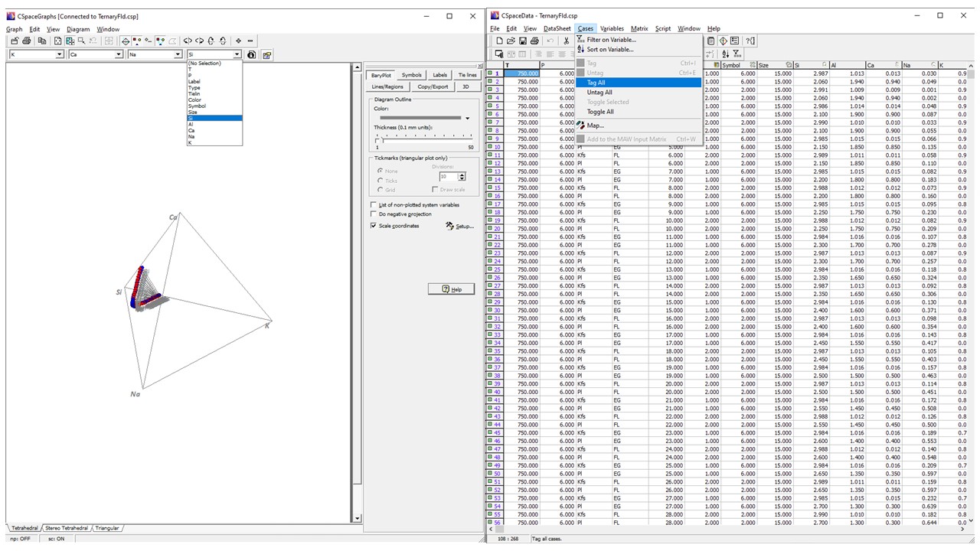Click the new document icon in CSpaceData
This screenshot has width=980, height=551.
click(499, 41)
